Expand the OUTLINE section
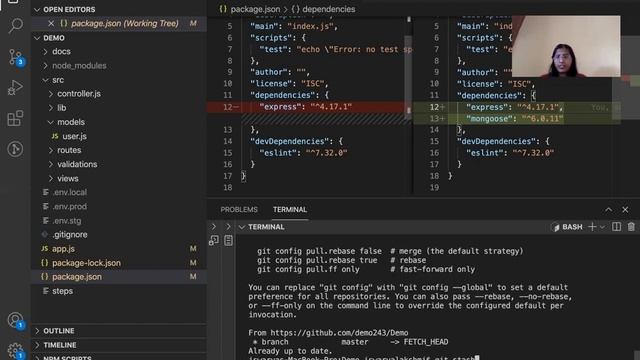640x360 pixels. [x=59, y=331]
